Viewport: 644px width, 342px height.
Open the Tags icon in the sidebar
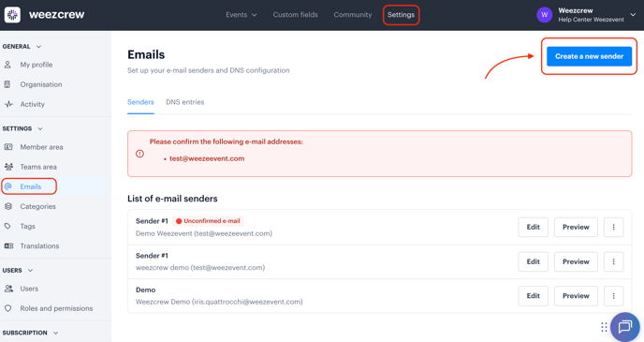click(7, 226)
